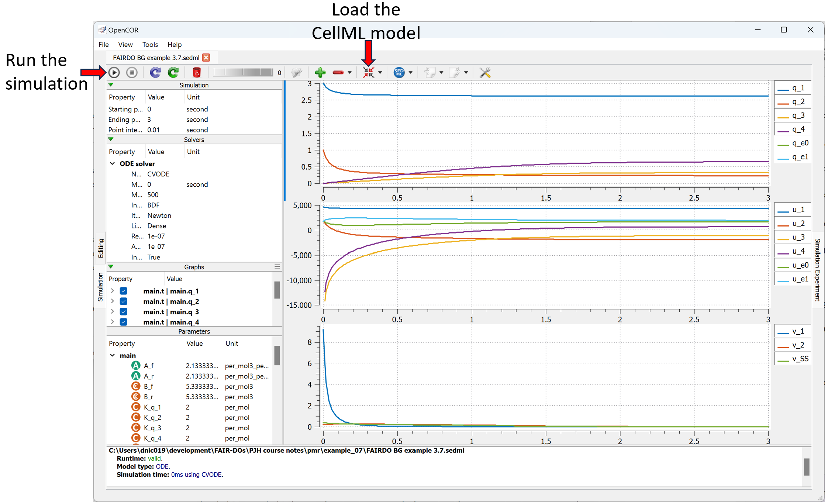Open the Tools menu

[x=150, y=44]
